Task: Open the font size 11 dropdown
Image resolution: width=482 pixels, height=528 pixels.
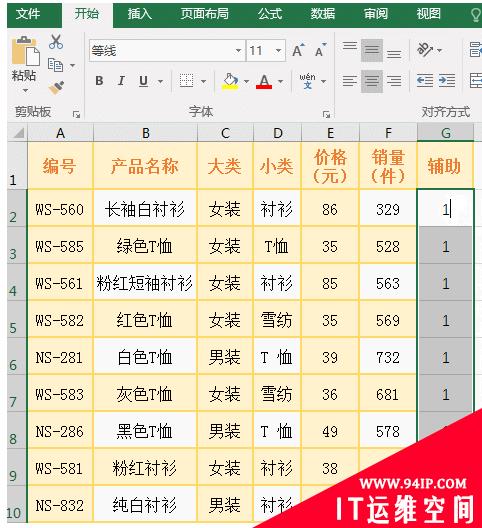Action: point(278,51)
